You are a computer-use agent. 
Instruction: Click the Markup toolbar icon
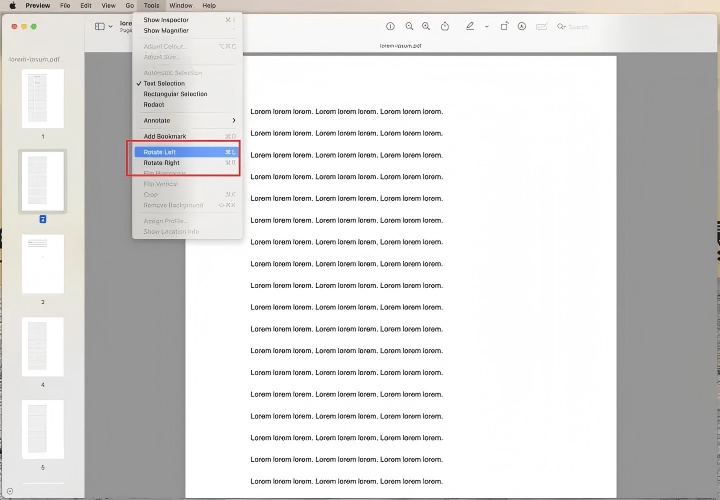click(x=522, y=27)
